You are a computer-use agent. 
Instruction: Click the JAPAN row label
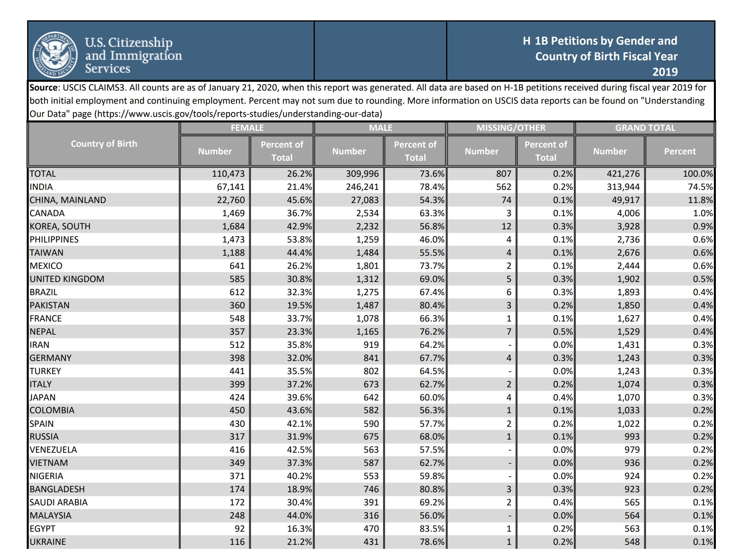click(x=42, y=398)
